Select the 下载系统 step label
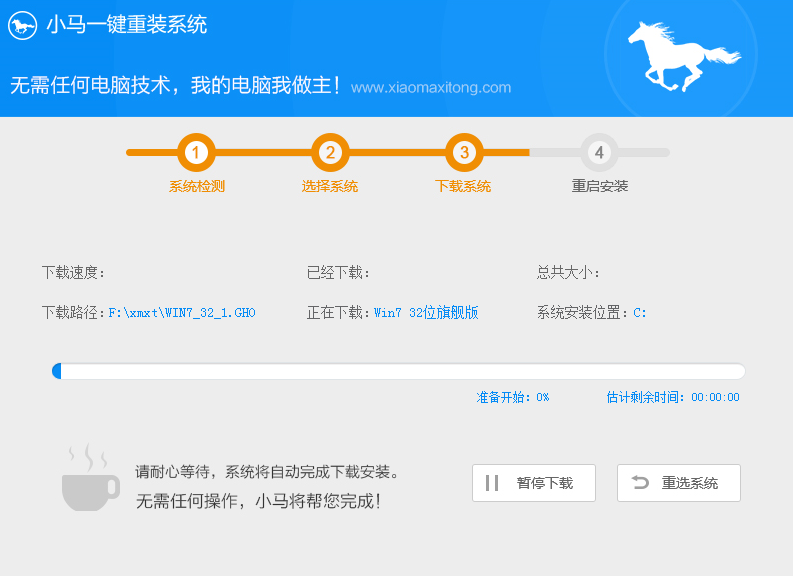This screenshot has height=576, width=793. click(x=463, y=186)
